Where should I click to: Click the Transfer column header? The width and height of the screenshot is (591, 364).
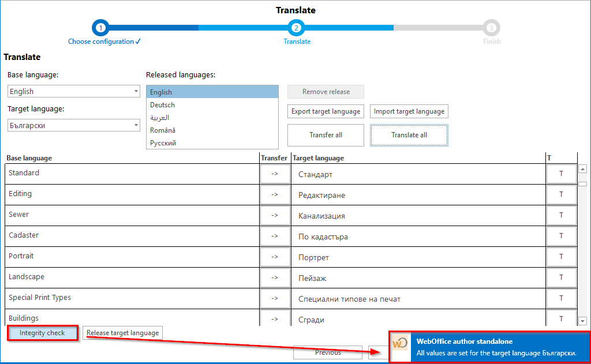tap(274, 158)
